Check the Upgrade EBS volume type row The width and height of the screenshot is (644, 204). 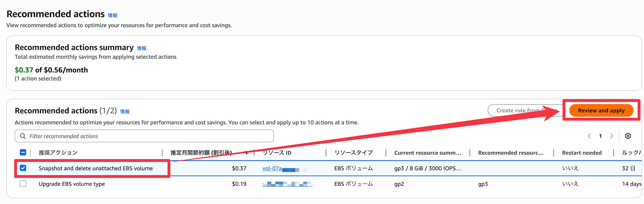click(x=23, y=184)
